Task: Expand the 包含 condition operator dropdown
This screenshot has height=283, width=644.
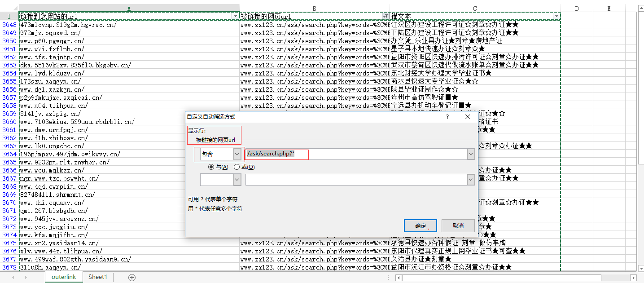Action: [x=237, y=155]
